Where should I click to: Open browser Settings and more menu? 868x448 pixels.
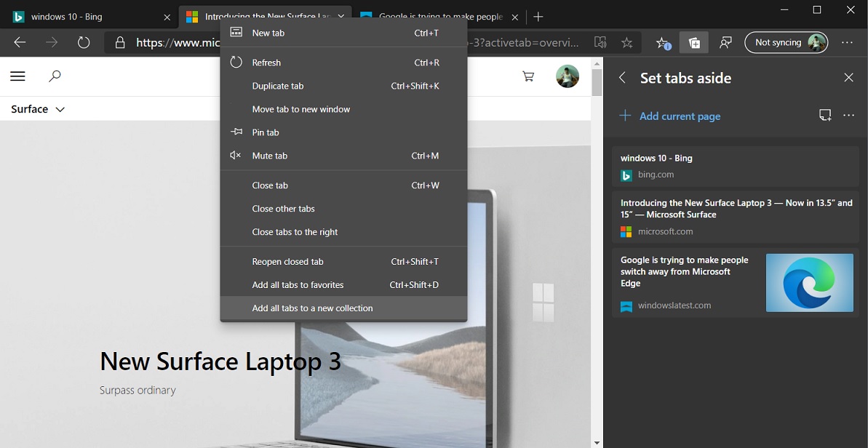tap(847, 43)
